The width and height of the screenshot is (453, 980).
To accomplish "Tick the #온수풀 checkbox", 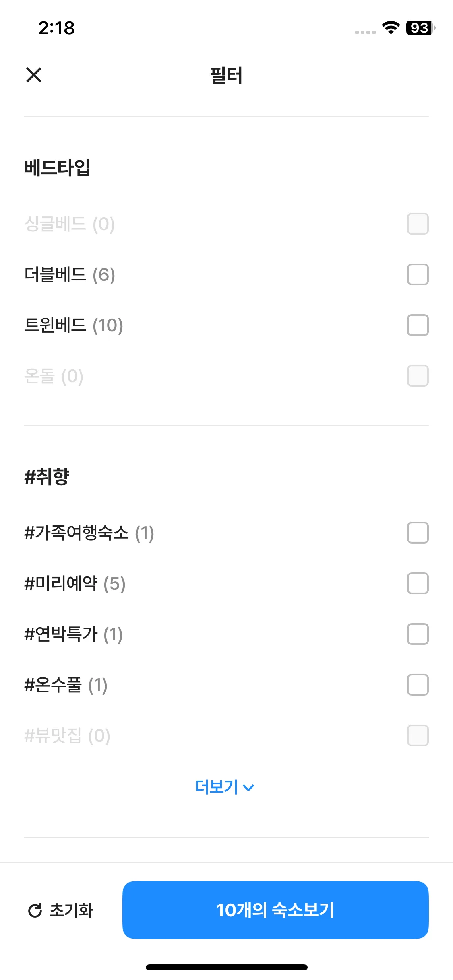I will 418,685.
